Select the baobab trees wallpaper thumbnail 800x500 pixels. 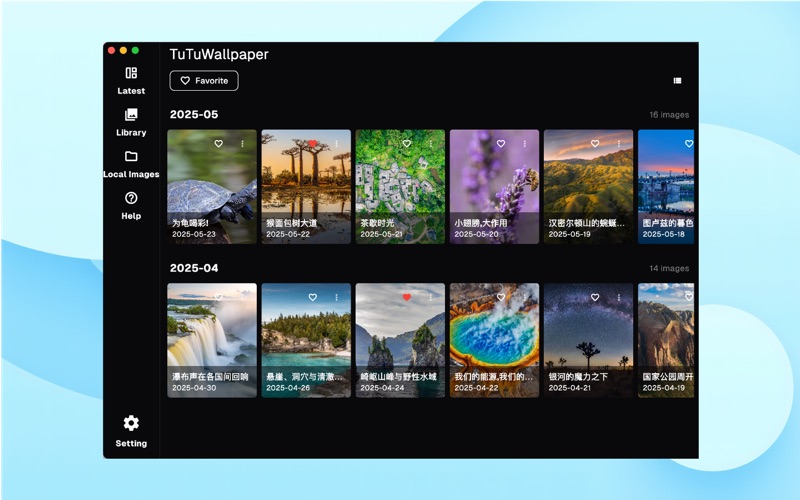coord(306,187)
